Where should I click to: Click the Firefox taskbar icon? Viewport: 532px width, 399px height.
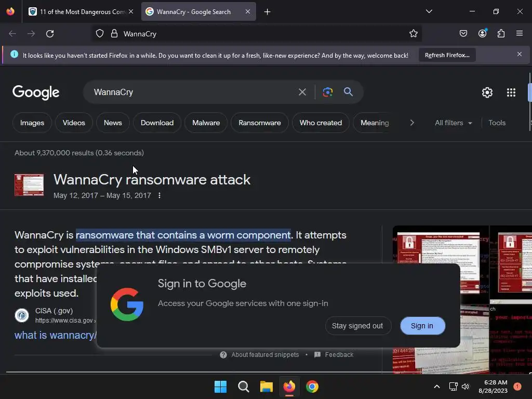tap(289, 387)
